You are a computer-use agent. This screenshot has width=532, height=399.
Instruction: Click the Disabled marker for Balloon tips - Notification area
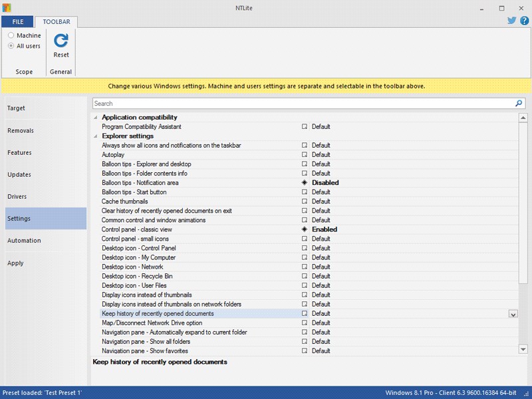(x=305, y=183)
